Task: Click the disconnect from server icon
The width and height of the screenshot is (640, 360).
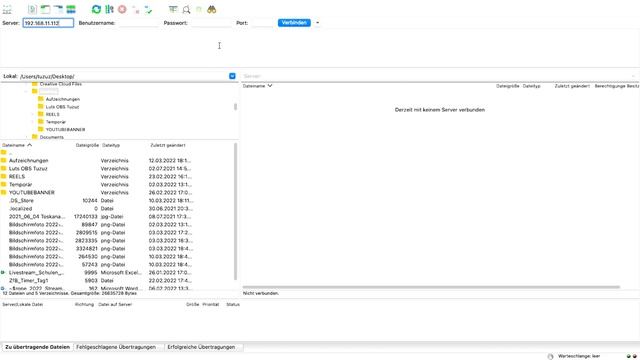Action: tap(135, 9)
